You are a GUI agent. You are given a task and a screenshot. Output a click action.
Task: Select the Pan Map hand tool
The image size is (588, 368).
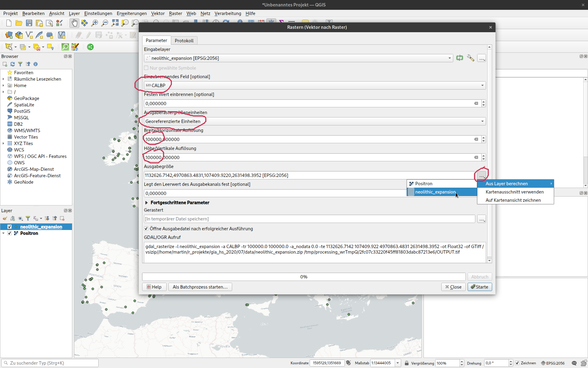[x=74, y=23]
